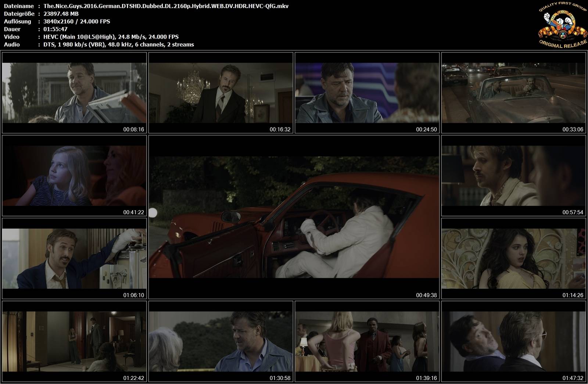Viewport: 588px width, 384px height.
Task: Open the thumbnail at 01:22:42
Action: [x=74, y=342]
